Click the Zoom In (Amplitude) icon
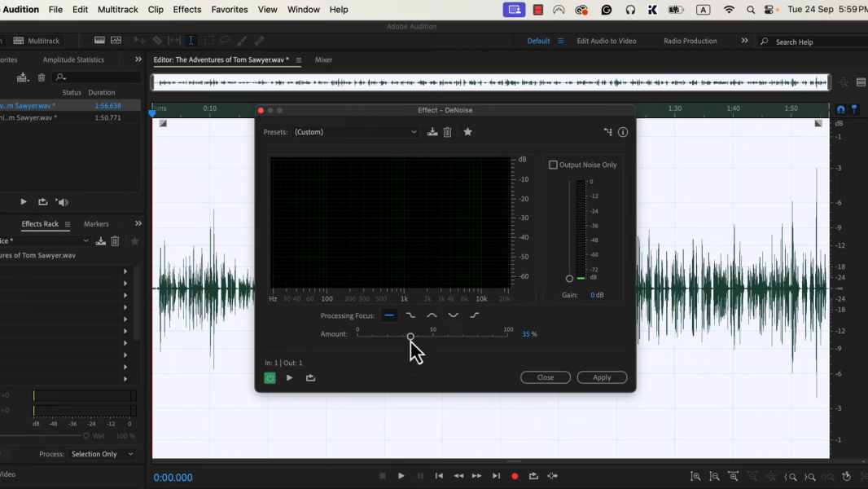The width and height of the screenshot is (868, 489). coord(696,476)
